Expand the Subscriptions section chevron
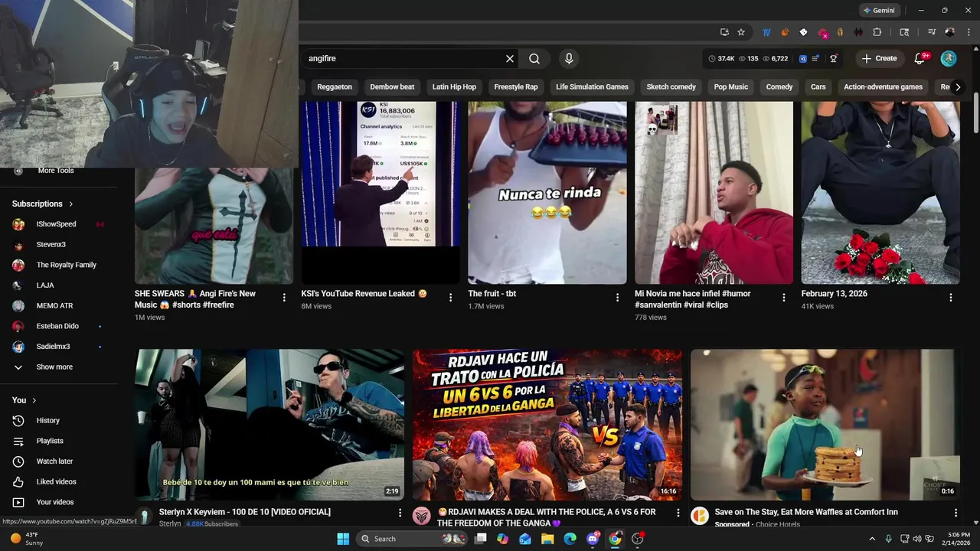Screen dimensions: 980x551 click(71, 204)
